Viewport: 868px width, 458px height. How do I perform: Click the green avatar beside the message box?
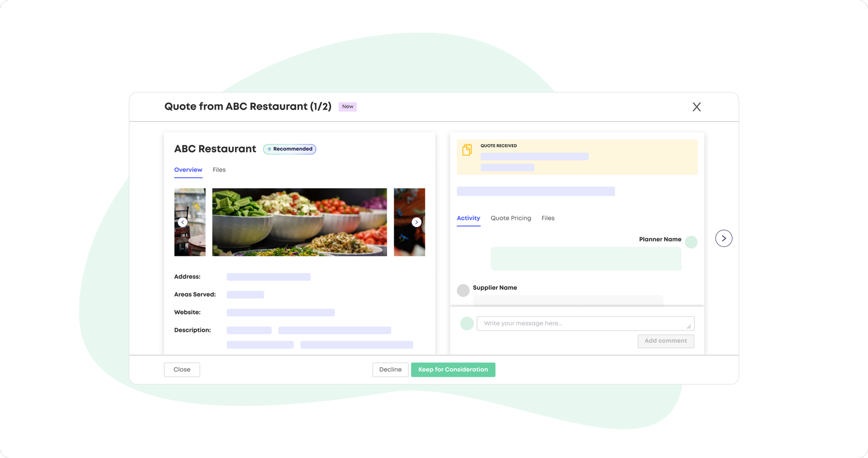[466, 323]
